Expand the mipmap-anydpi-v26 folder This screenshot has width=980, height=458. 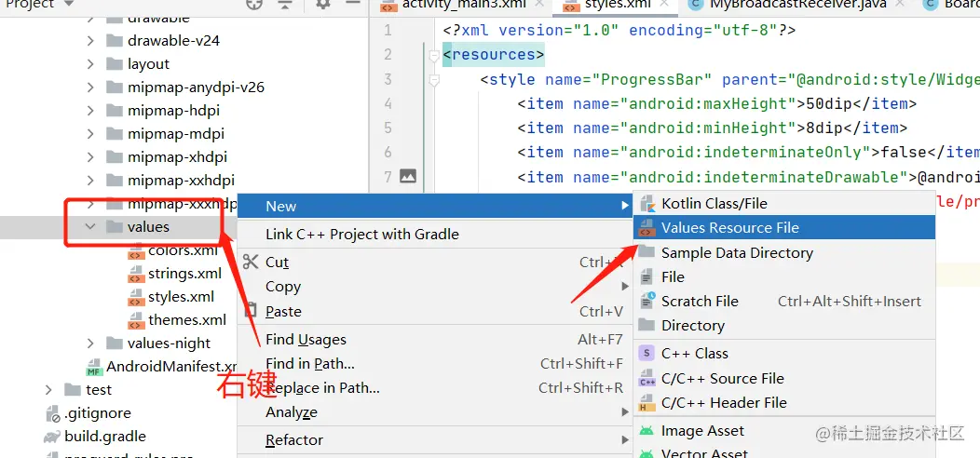click(x=90, y=88)
